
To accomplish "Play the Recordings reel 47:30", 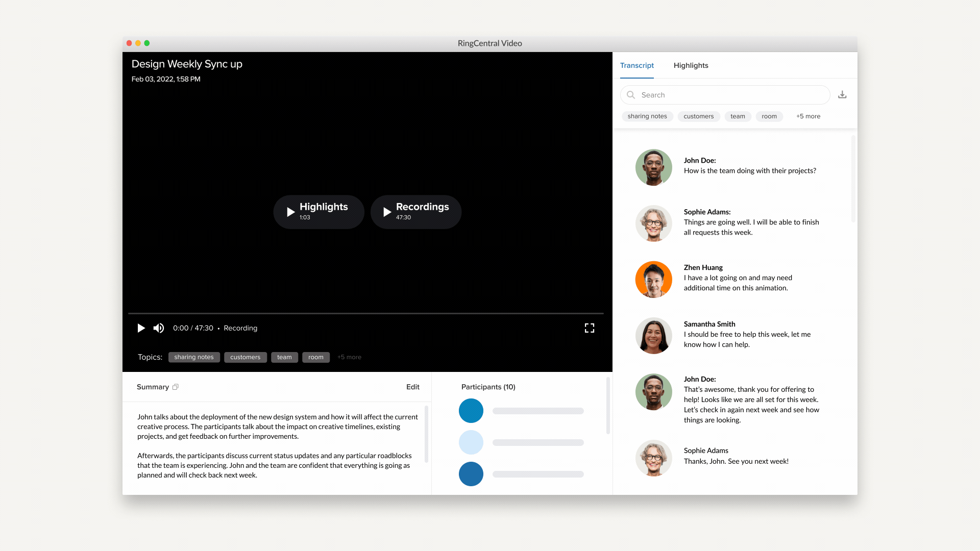I will pyautogui.click(x=415, y=211).
